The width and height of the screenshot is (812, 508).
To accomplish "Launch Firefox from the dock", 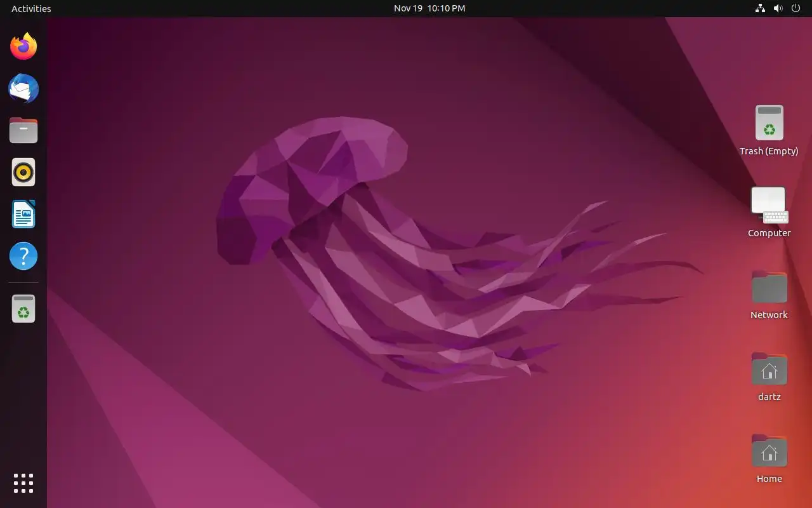I will [23, 46].
